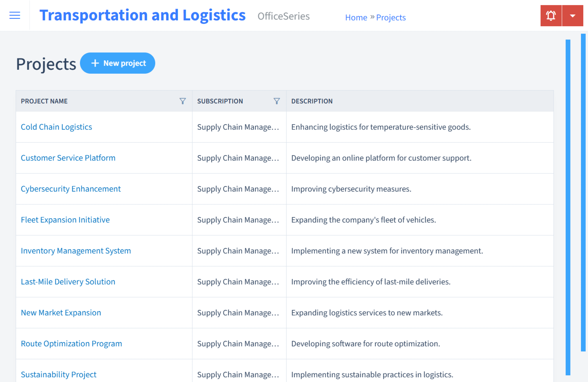Create a new project
Viewport: 588px width, 382px height.
[118, 63]
